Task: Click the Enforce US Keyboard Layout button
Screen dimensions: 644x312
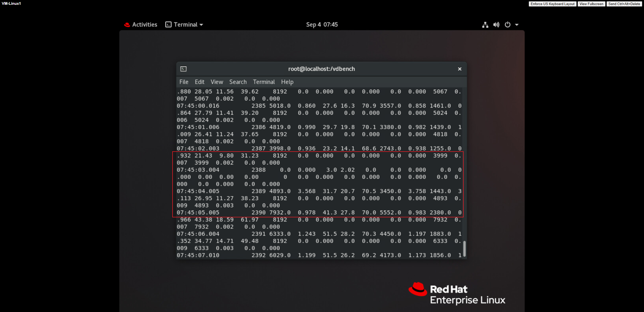Action: pyautogui.click(x=552, y=4)
